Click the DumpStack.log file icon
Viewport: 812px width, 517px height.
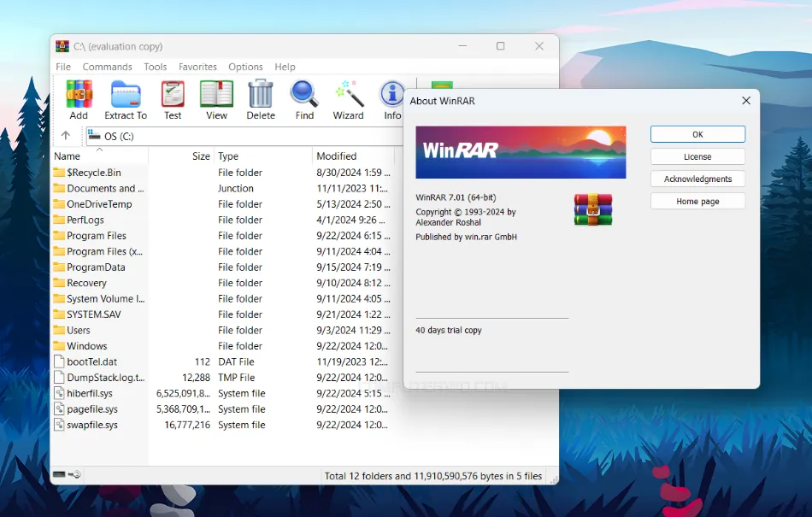(59, 377)
